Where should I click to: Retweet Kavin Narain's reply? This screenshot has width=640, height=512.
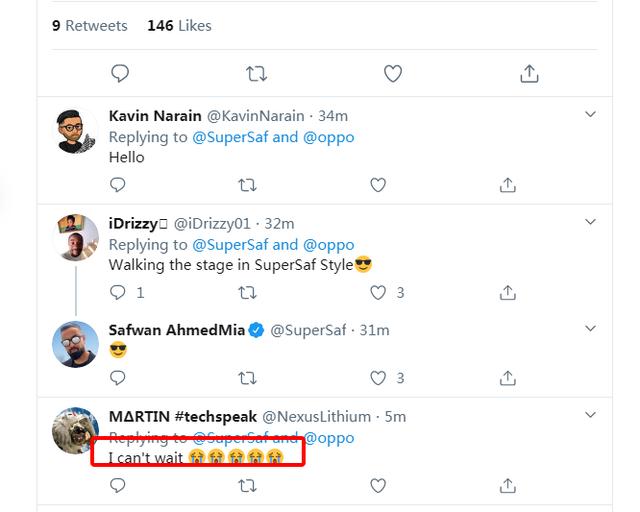point(248,185)
